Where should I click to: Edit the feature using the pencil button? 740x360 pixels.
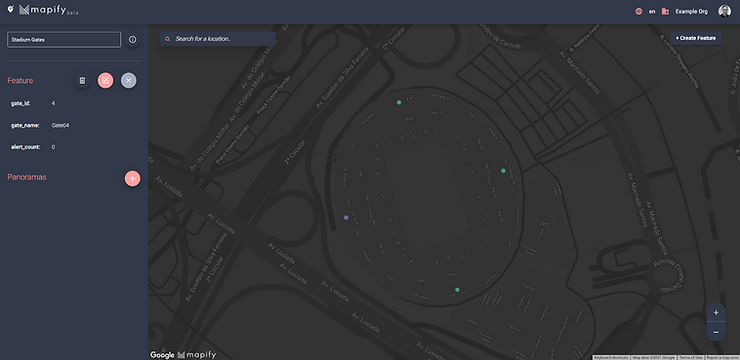coord(105,81)
